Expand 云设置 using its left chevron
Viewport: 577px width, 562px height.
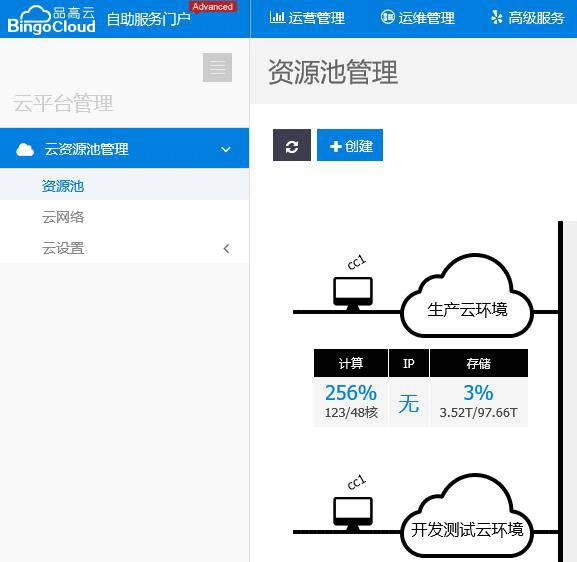(226, 249)
